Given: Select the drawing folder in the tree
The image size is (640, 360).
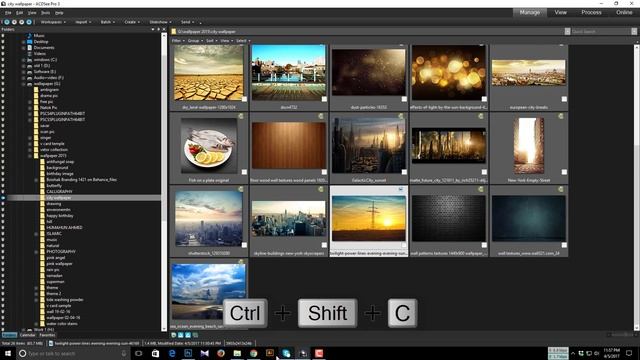Looking at the screenshot, I should point(54,204).
